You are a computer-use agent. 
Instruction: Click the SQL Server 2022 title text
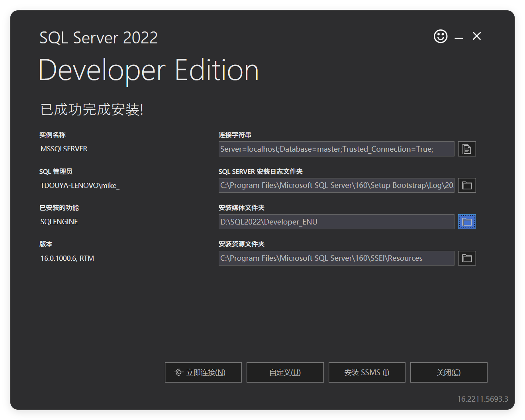99,38
